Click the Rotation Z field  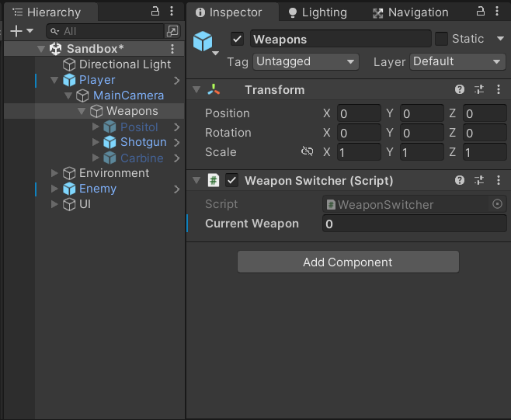point(485,133)
